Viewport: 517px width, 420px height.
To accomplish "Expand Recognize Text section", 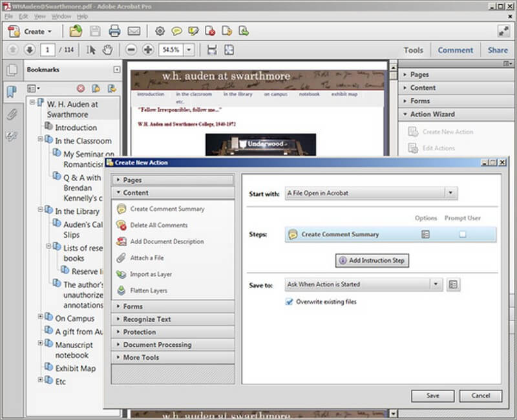I will 173,319.
